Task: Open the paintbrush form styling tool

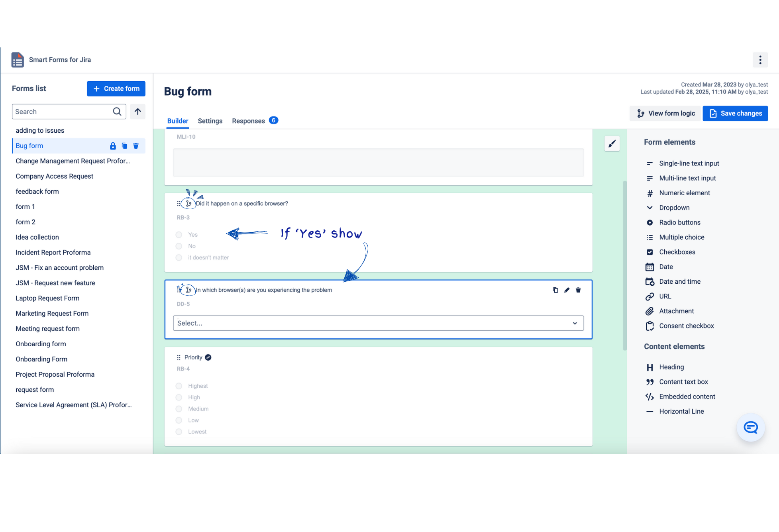Action: (612, 143)
